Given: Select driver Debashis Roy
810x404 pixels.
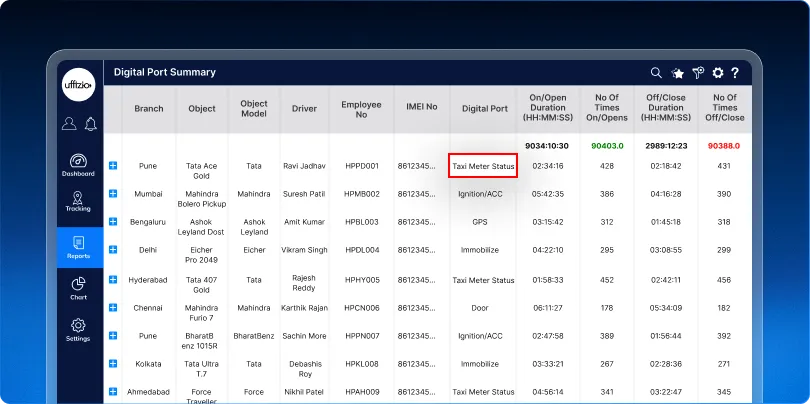Looking at the screenshot, I should point(305,369).
